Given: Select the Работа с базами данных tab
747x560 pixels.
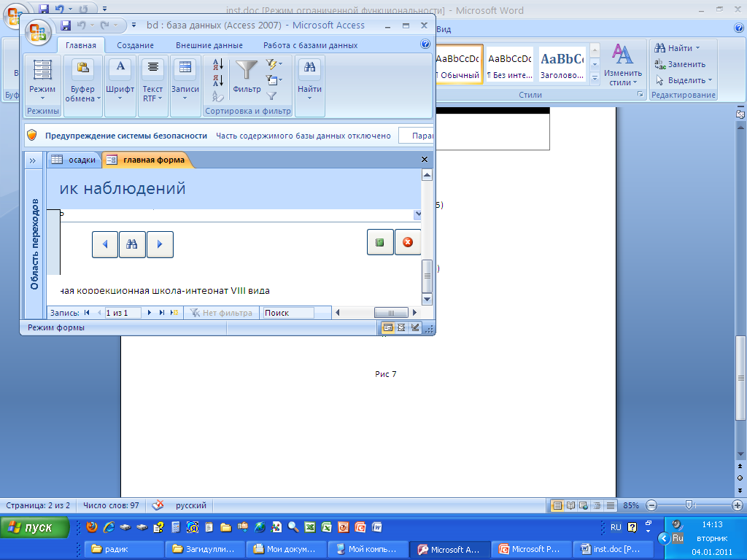Looking at the screenshot, I should pos(310,45).
